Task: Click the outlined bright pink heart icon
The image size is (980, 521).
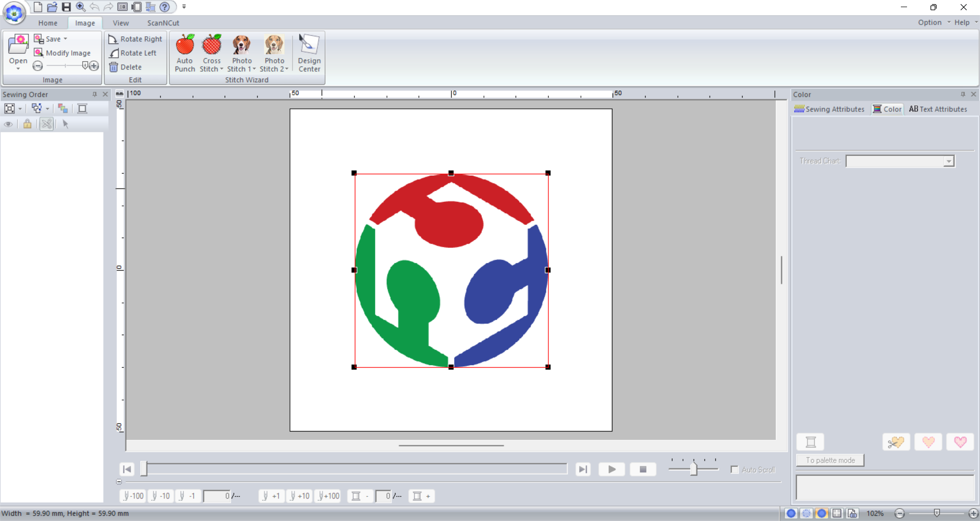Action: point(960,442)
